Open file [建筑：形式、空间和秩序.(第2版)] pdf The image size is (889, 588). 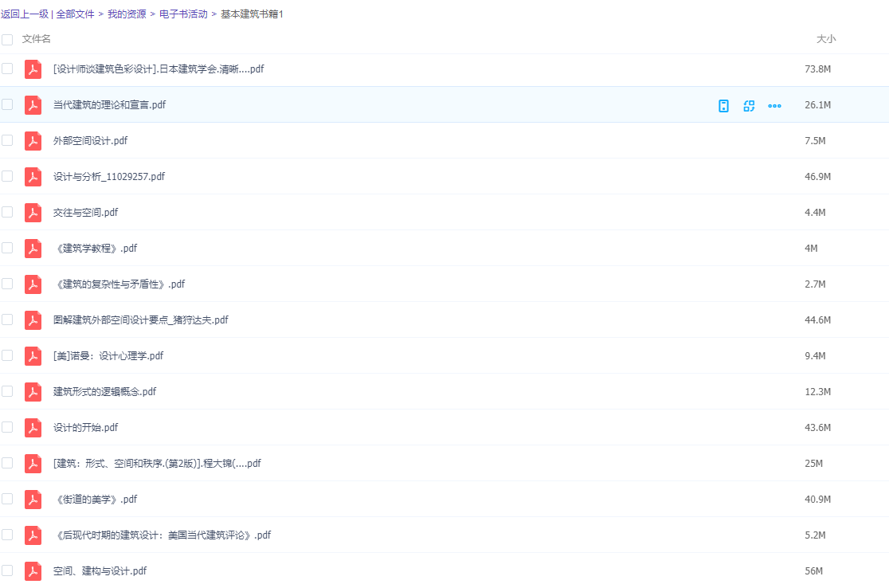tap(157, 463)
